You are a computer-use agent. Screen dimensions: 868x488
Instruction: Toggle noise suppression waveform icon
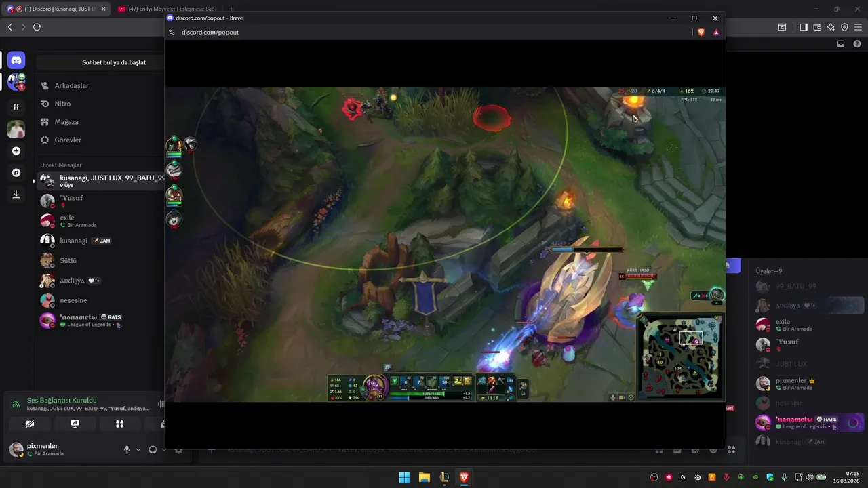(161, 404)
